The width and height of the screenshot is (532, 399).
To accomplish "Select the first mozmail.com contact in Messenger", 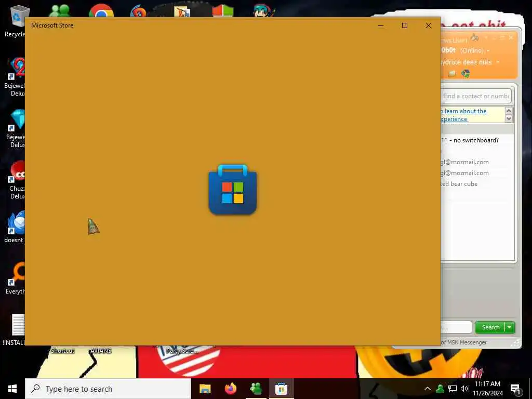I will pos(465,162).
